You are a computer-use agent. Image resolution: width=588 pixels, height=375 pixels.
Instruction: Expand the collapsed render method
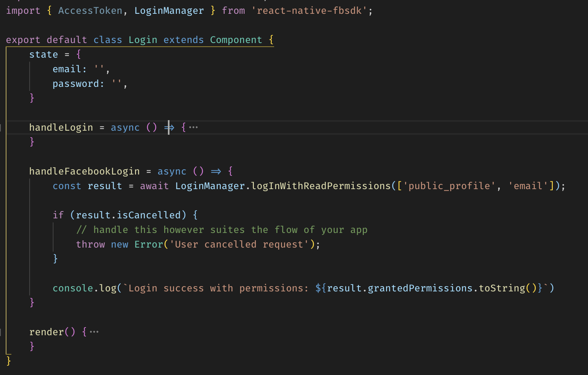(94, 331)
